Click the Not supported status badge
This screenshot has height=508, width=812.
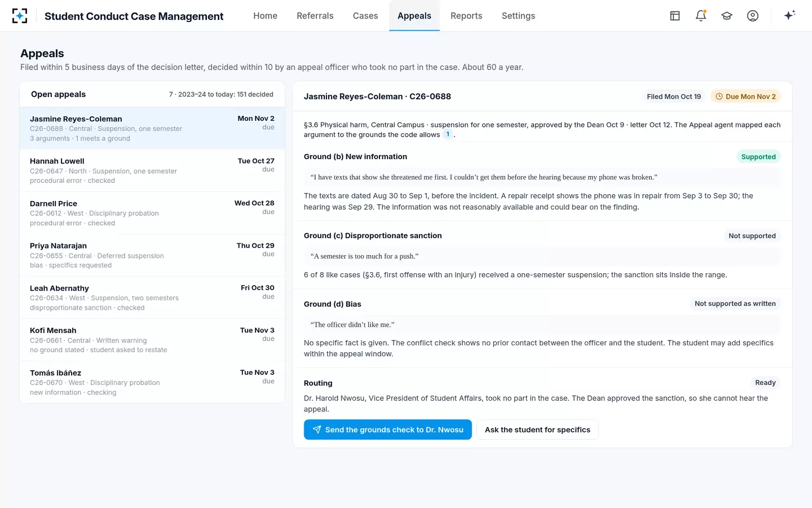click(x=752, y=236)
